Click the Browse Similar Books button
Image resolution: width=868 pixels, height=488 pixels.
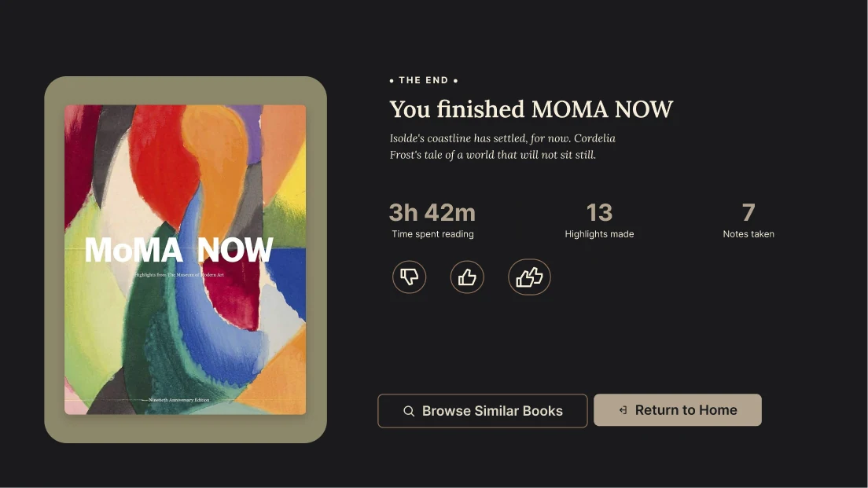[x=482, y=410]
